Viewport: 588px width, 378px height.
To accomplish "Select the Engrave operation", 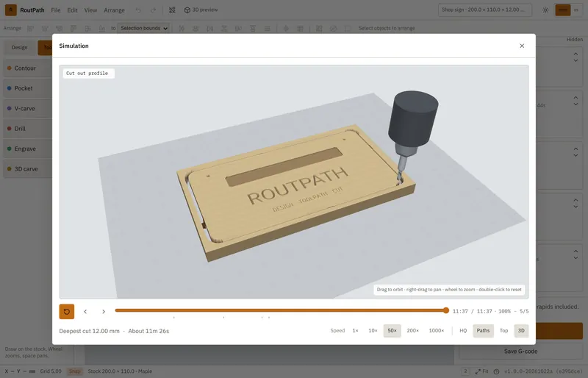I will (x=28, y=149).
